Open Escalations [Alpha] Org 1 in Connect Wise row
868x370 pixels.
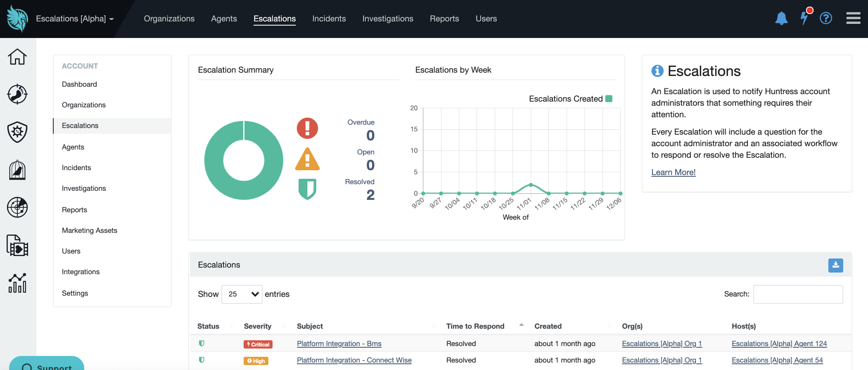(662, 360)
